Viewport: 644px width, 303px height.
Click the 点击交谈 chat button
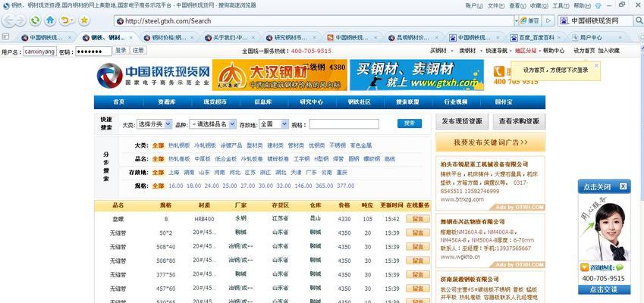pos(604,289)
